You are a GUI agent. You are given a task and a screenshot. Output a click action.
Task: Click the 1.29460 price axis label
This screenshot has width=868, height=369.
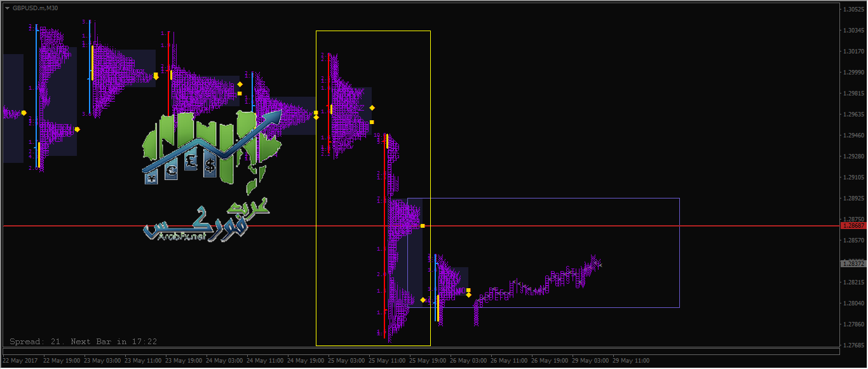853,136
